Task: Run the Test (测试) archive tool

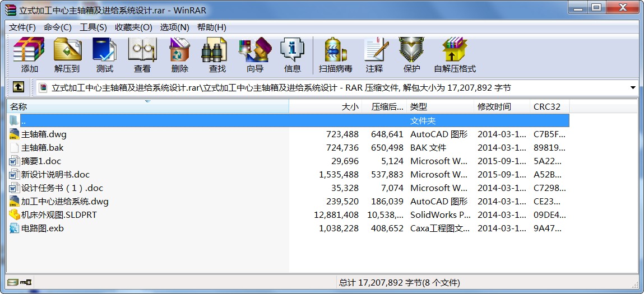Action: click(104, 55)
